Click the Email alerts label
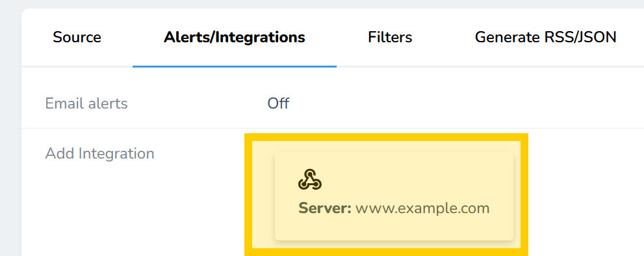644x256 pixels. click(x=86, y=103)
